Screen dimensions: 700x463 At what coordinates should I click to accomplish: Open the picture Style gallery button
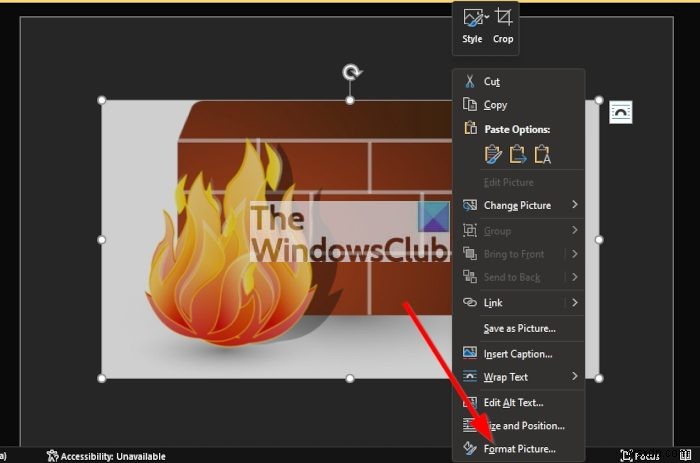(472, 27)
